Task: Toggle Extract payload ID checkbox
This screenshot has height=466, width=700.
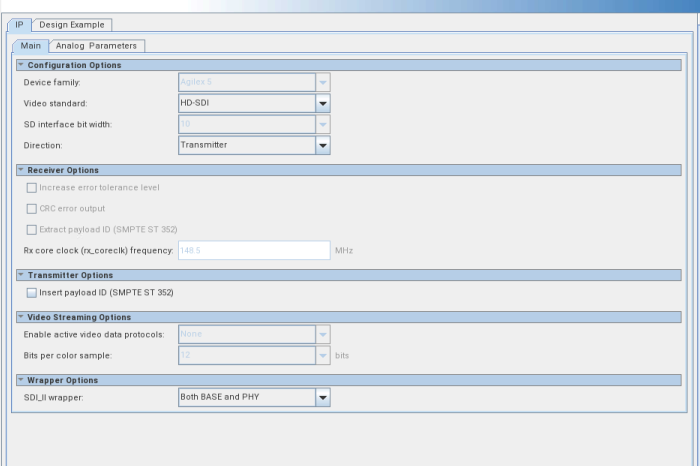Action: pos(32,230)
